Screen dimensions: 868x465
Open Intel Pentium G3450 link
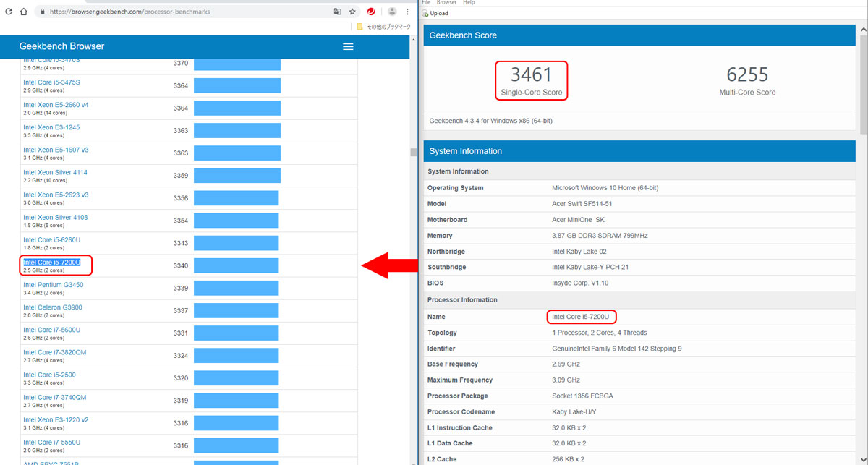pyautogui.click(x=53, y=284)
